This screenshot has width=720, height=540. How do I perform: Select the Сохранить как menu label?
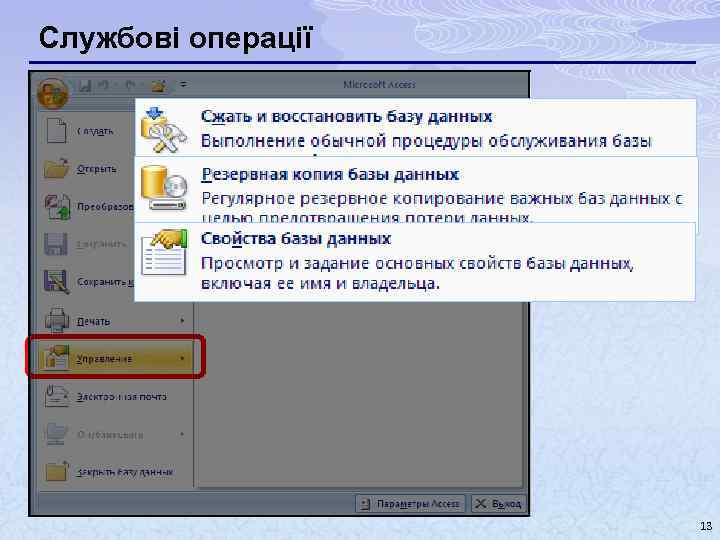(x=105, y=281)
